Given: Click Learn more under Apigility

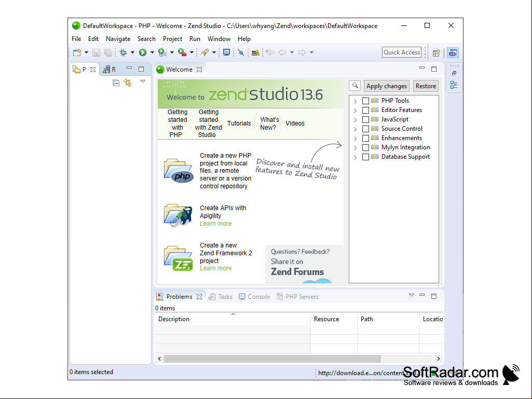Looking at the screenshot, I should pos(216,224).
